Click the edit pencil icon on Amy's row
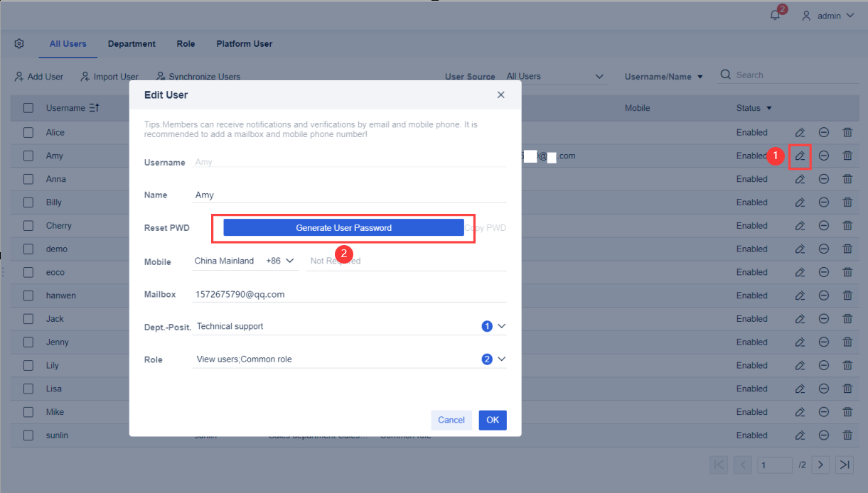The width and height of the screenshot is (868, 493). [x=800, y=156]
